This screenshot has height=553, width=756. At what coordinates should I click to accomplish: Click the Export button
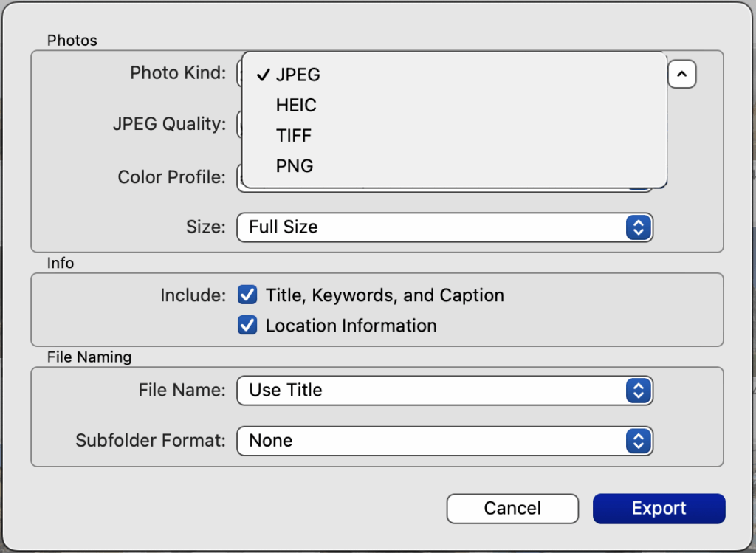pyautogui.click(x=659, y=509)
